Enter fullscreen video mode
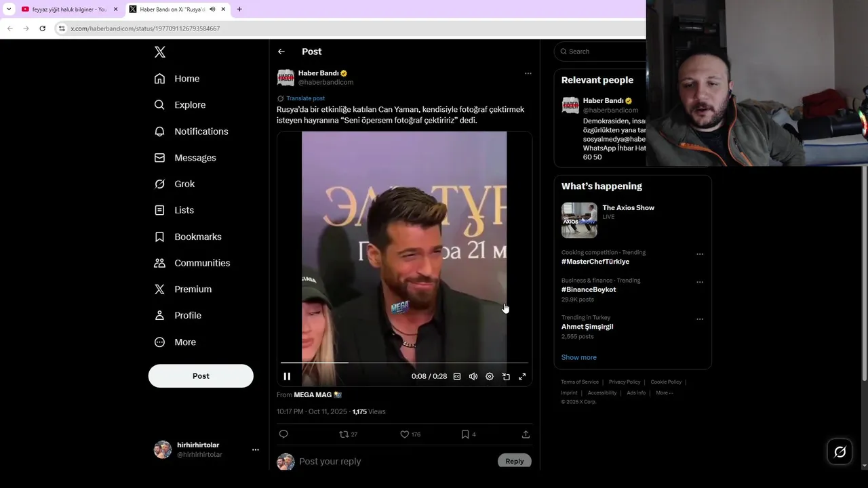Screen dimensions: 868x488 click(522, 377)
